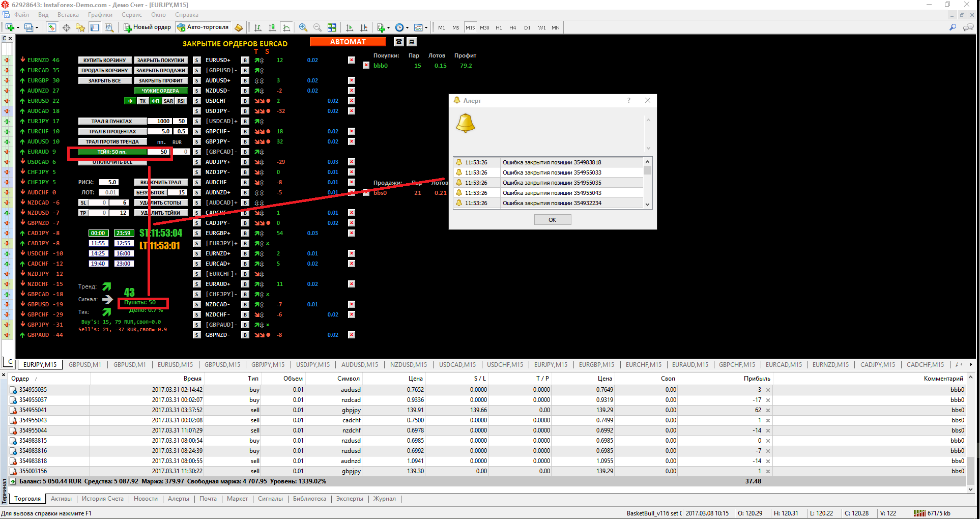980x519 pixels.
Task: Click the Favorites star toolbar icon
Action: 80,27
